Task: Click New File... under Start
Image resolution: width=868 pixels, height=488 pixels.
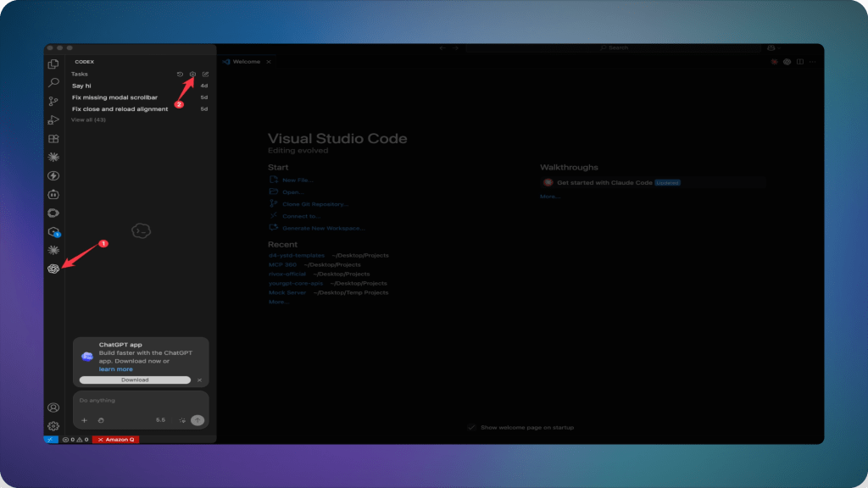Action: [x=298, y=180]
